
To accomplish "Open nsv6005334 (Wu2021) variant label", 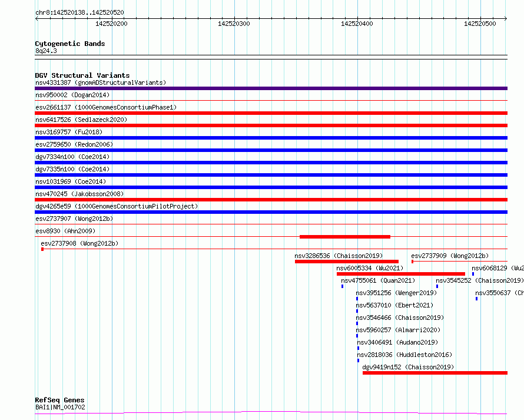I will coord(370,268).
